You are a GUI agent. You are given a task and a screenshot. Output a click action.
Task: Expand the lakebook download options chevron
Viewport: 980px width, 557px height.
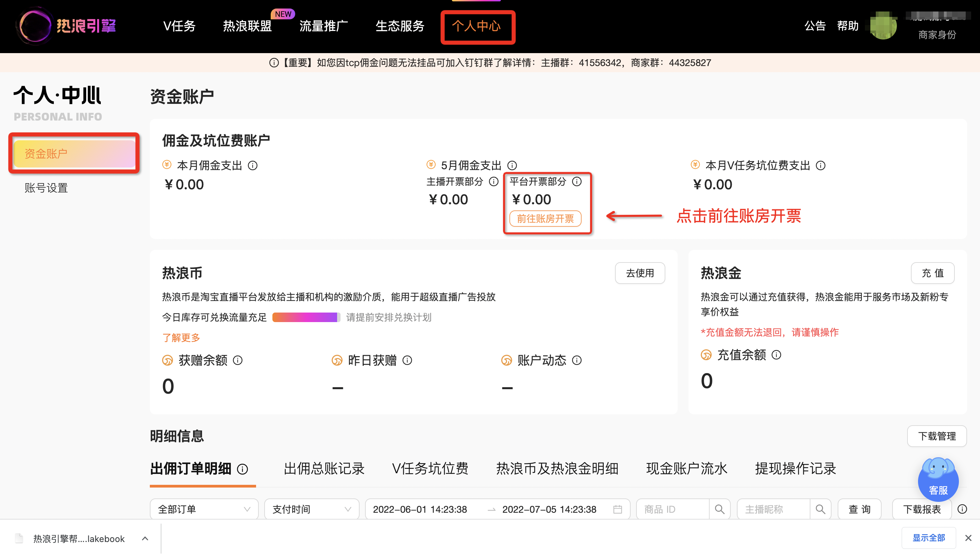pyautogui.click(x=145, y=539)
